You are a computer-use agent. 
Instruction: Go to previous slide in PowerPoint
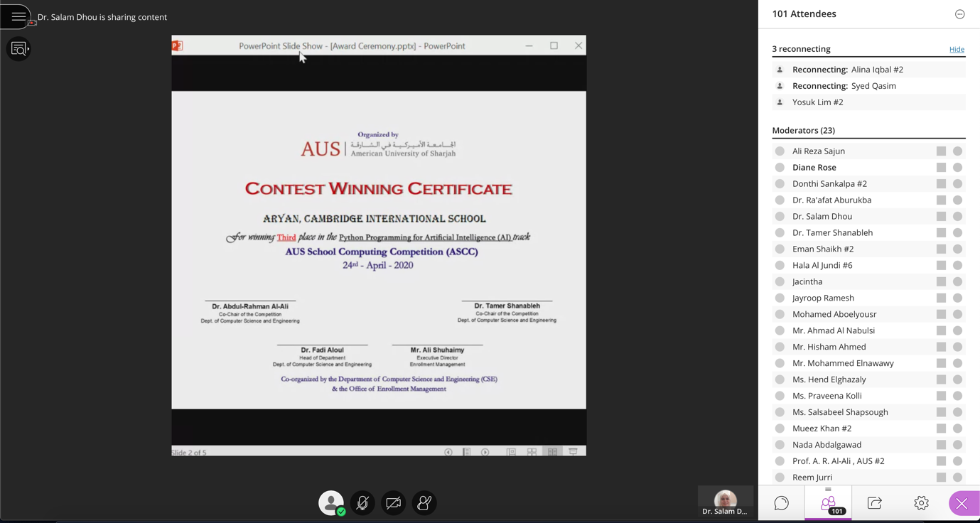448,452
